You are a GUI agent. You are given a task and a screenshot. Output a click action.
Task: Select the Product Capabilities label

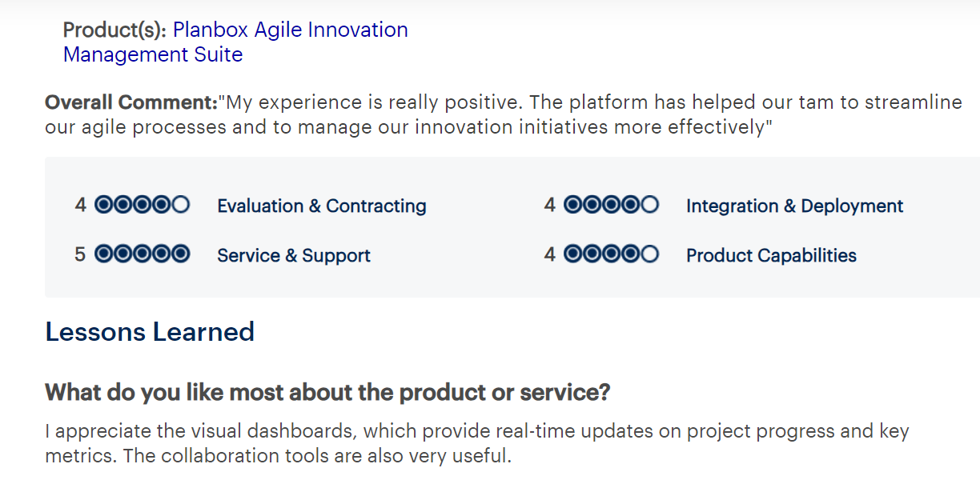tap(771, 255)
